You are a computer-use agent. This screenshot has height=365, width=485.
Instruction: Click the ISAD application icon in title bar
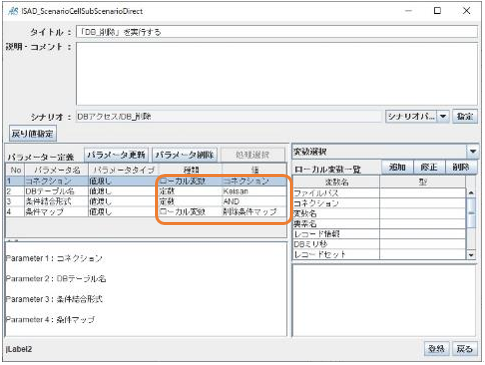pyautogui.click(x=13, y=11)
